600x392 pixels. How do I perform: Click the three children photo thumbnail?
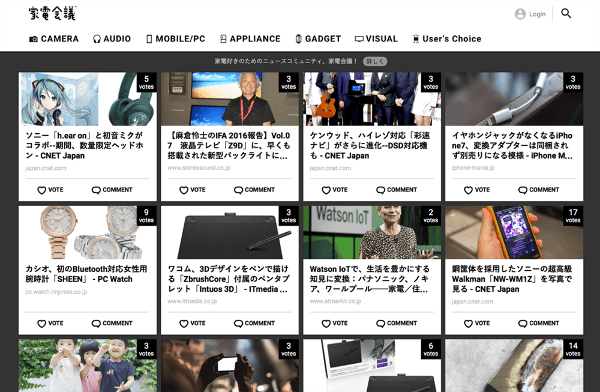click(88, 366)
